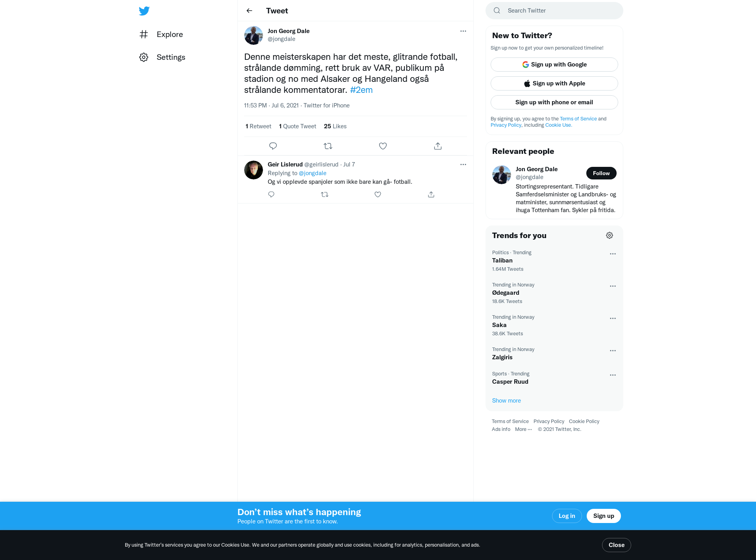Open the #2em hashtag link
This screenshot has width=756, height=560.
361,90
